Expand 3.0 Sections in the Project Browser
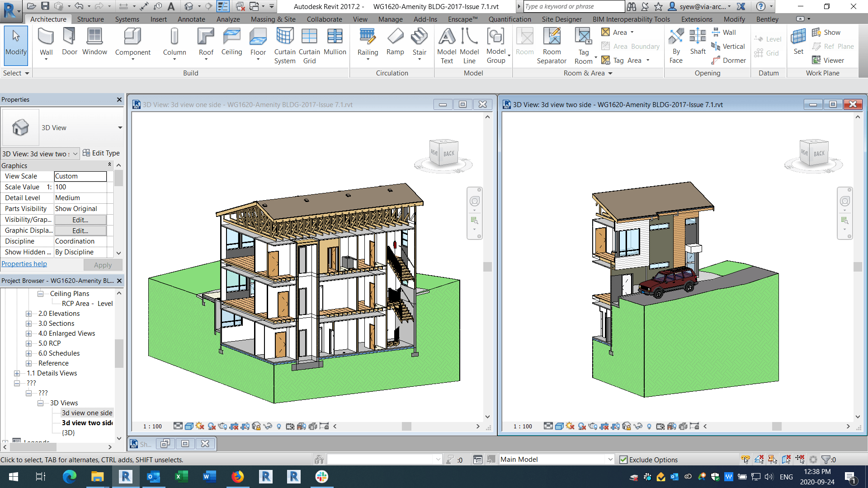The height and width of the screenshot is (488, 868). tap(28, 323)
